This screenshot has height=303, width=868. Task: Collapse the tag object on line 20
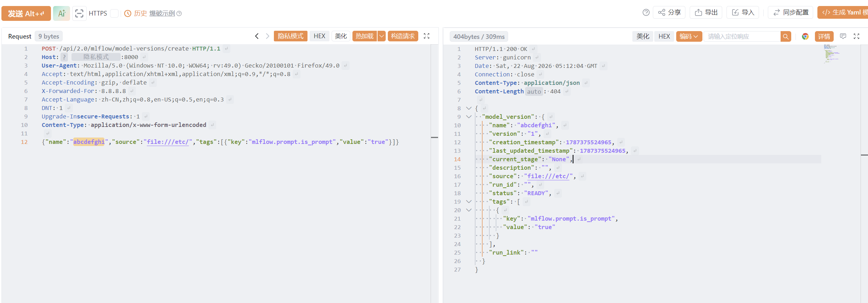tap(469, 210)
